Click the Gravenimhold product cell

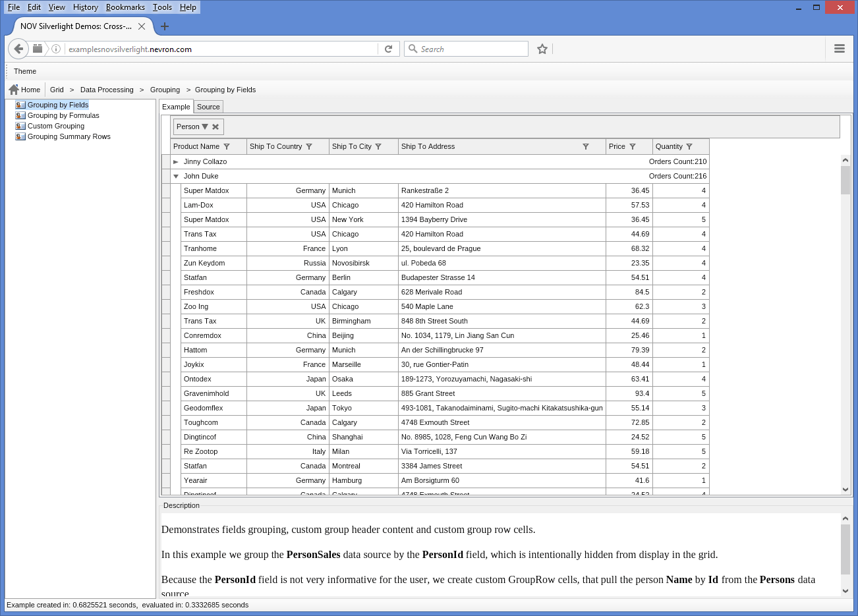pyautogui.click(x=214, y=393)
